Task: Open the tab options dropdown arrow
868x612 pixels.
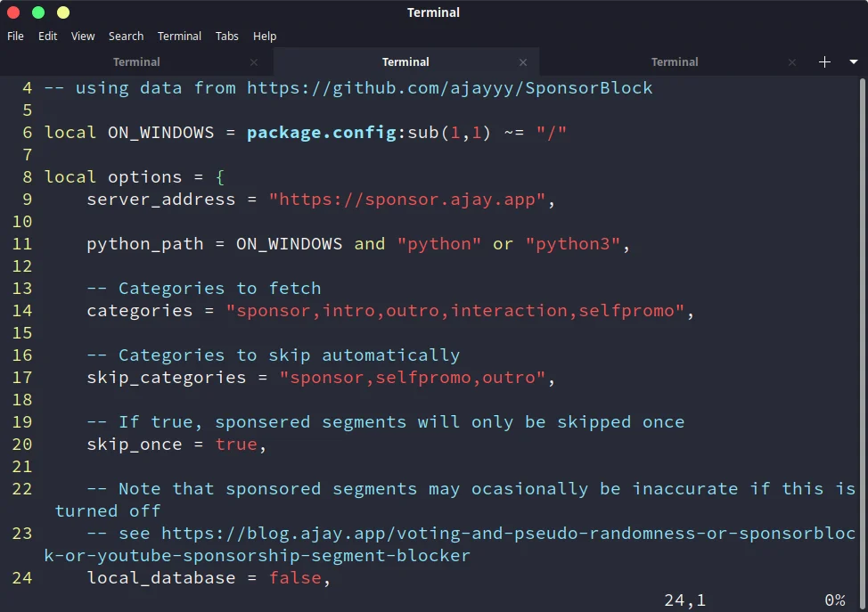Action: point(851,61)
